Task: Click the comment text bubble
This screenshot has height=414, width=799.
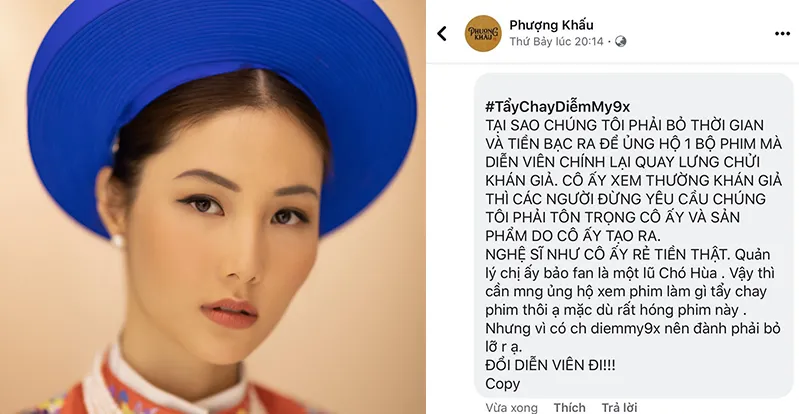Action: tap(633, 236)
